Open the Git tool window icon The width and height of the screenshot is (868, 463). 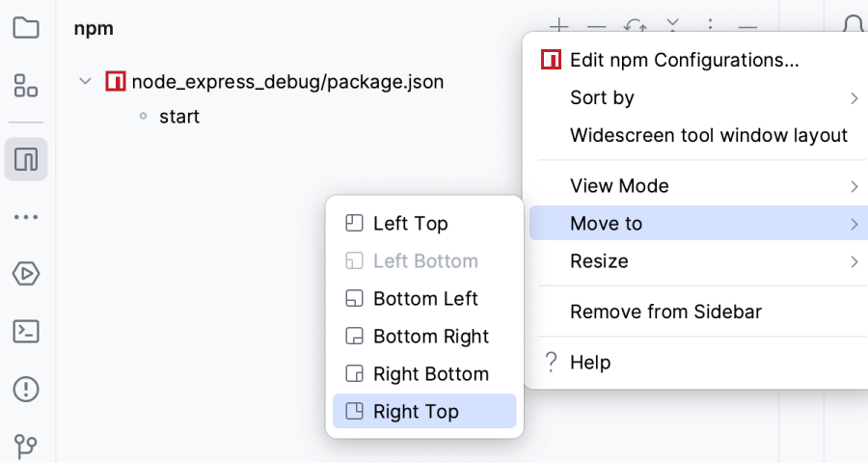(x=26, y=446)
